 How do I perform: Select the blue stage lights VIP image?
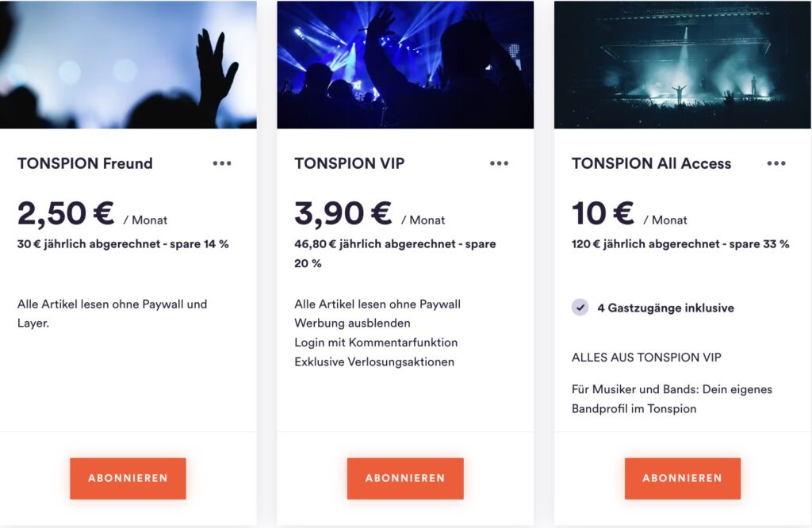point(405,64)
